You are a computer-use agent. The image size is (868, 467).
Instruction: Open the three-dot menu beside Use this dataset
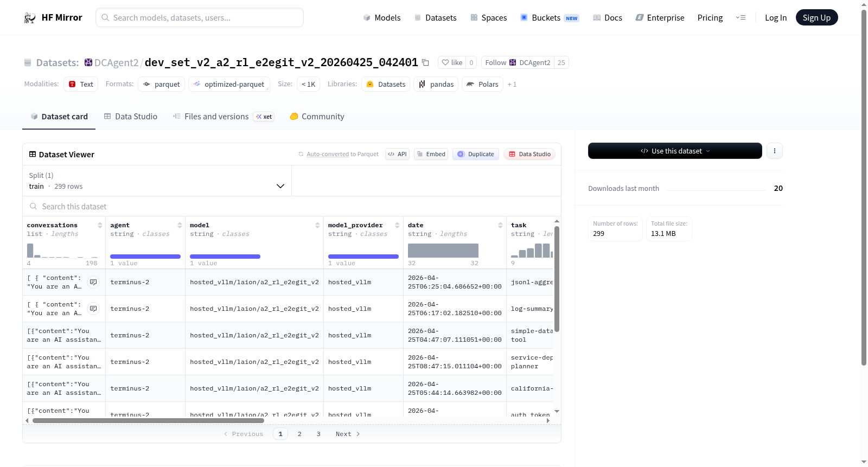[775, 151]
